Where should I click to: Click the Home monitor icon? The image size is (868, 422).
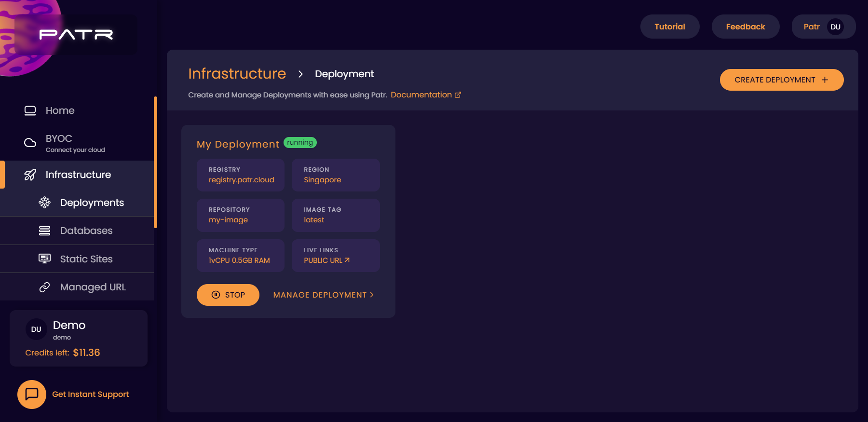click(30, 110)
